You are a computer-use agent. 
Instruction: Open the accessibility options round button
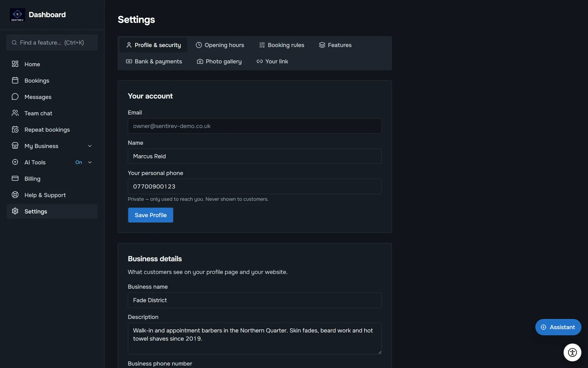coord(572,353)
